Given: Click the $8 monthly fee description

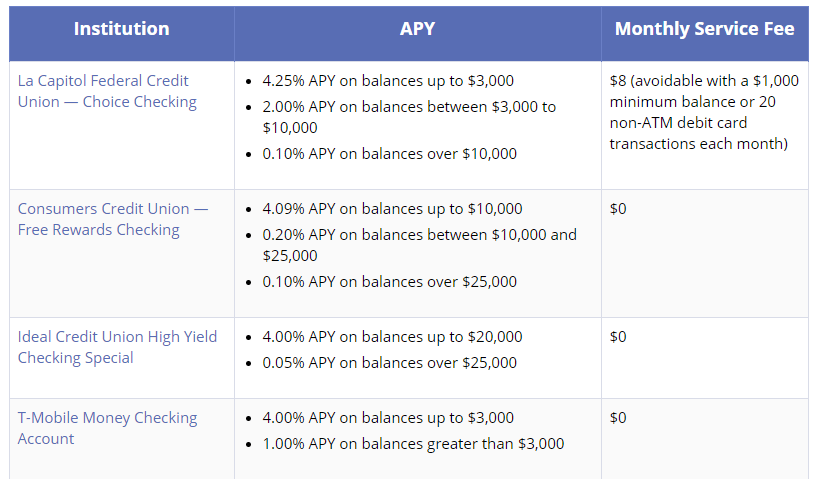Looking at the screenshot, I should click(699, 112).
